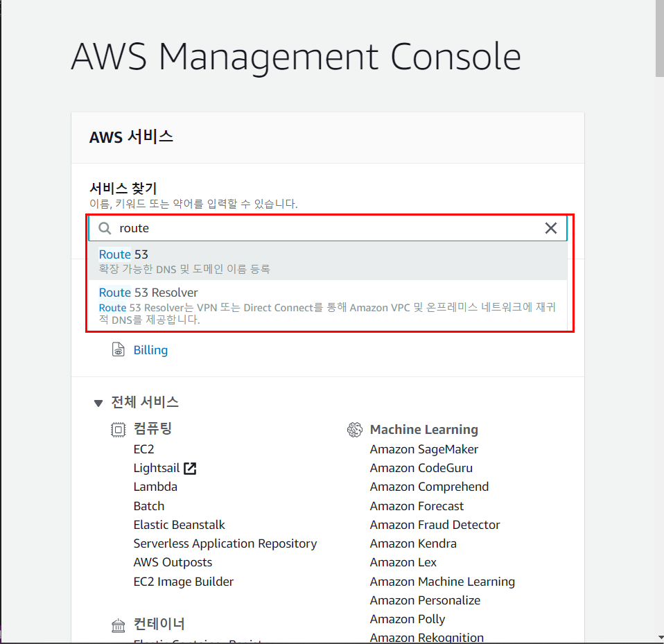Viewport: 664px width, 644px height.
Task: Click the Billing document icon
Action: (118, 350)
